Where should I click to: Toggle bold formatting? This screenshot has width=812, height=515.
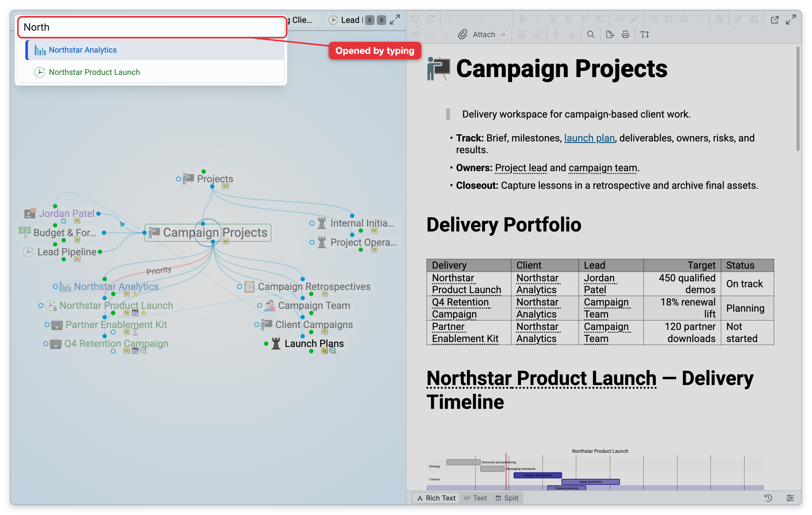coord(522,19)
